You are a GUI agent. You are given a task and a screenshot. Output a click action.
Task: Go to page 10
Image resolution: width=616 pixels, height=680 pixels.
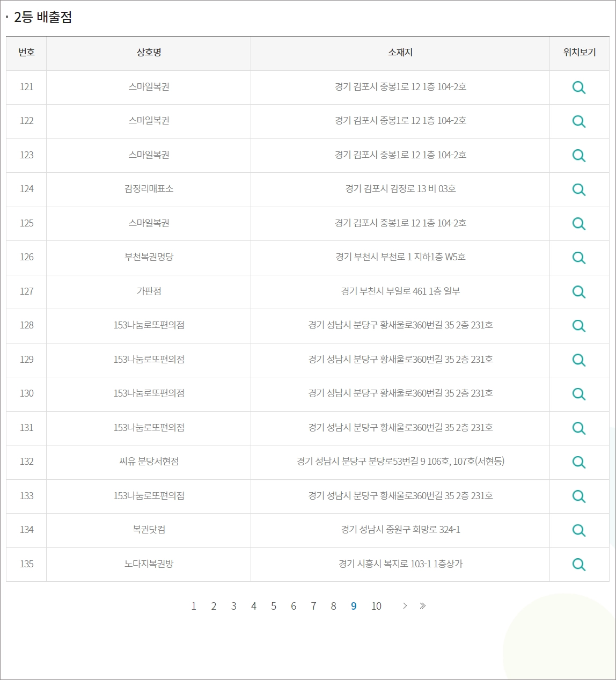tap(377, 606)
